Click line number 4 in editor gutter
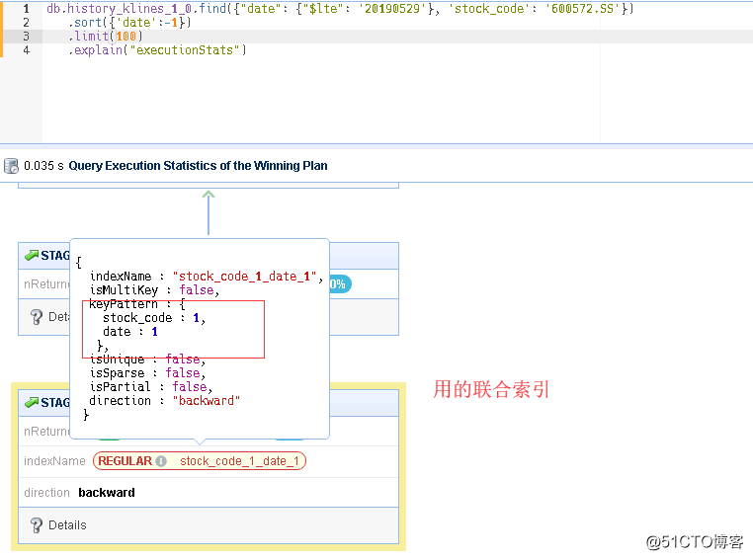This screenshot has height=560, width=753. click(26, 50)
